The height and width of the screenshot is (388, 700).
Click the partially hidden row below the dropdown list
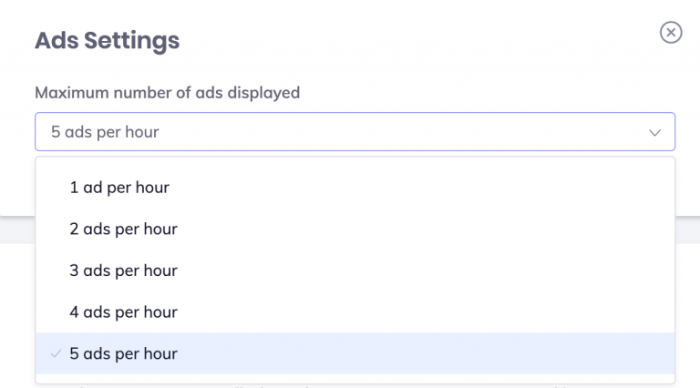click(355, 386)
